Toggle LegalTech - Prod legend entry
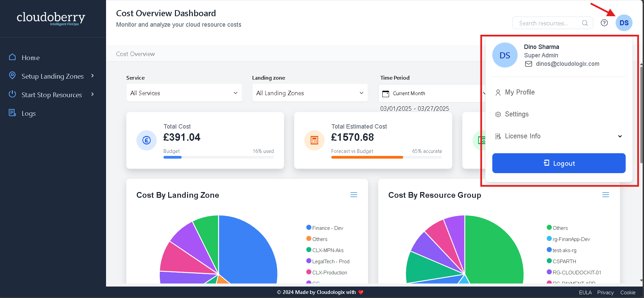Screen dimensions: 644x298 (x=328, y=261)
